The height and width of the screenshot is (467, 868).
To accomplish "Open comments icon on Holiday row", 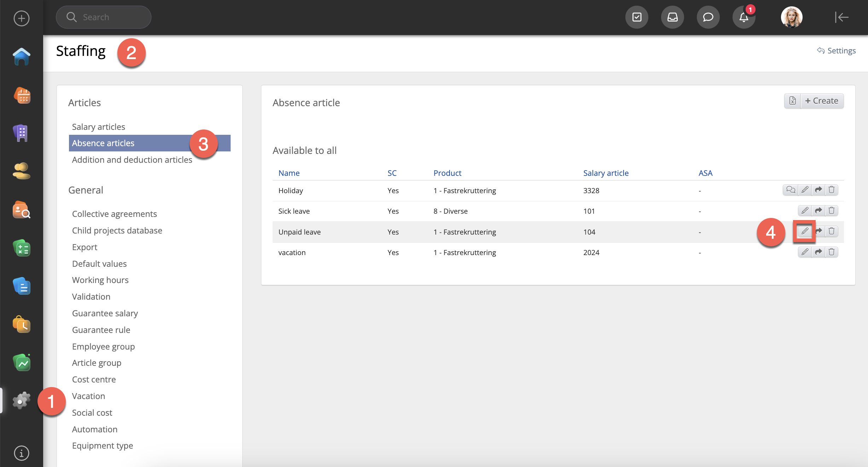I will 791,190.
